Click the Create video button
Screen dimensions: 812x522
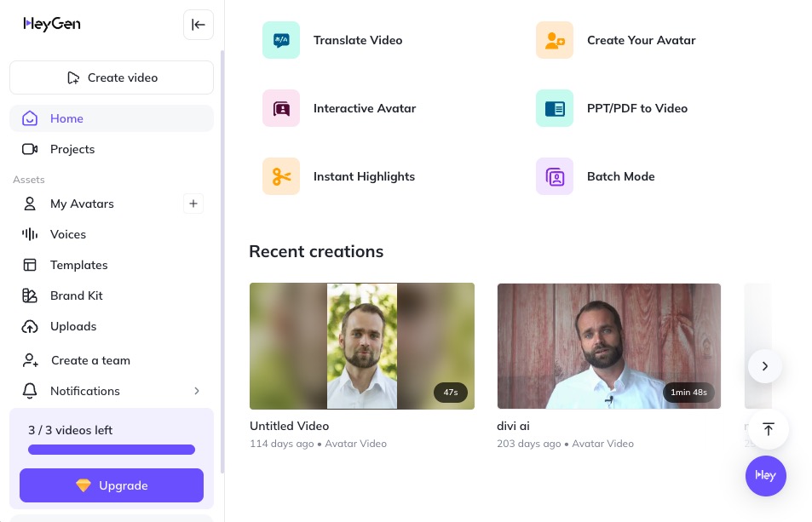click(x=112, y=77)
